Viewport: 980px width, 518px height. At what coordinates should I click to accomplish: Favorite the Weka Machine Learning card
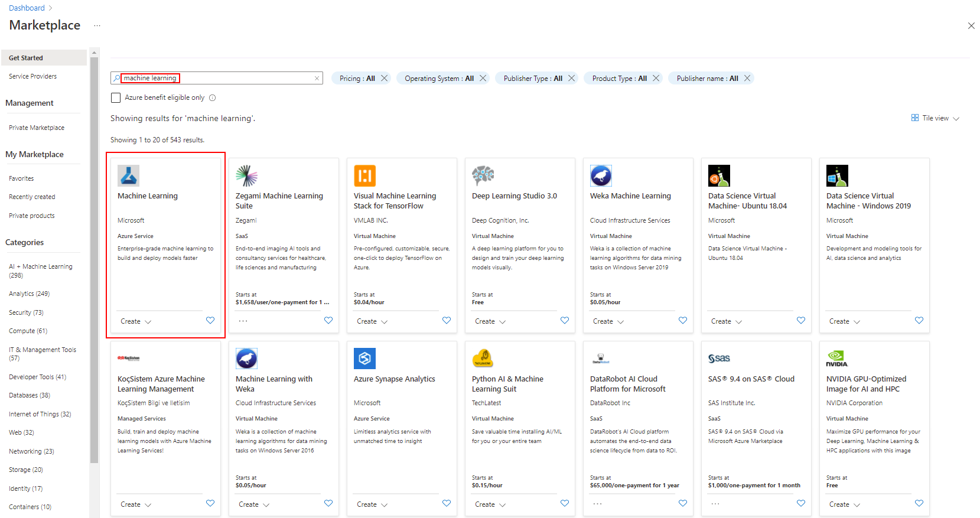point(683,320)
